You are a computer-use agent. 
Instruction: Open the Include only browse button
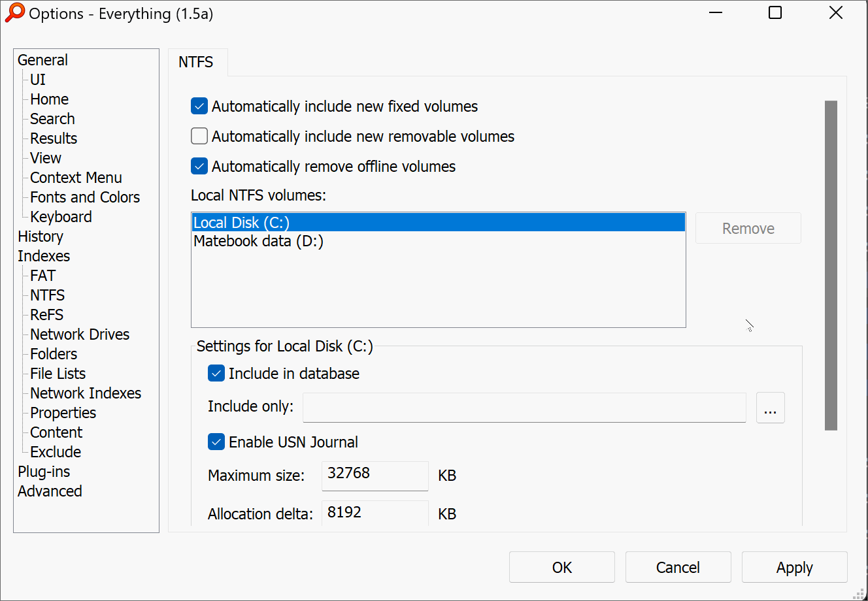coord(771,408)
